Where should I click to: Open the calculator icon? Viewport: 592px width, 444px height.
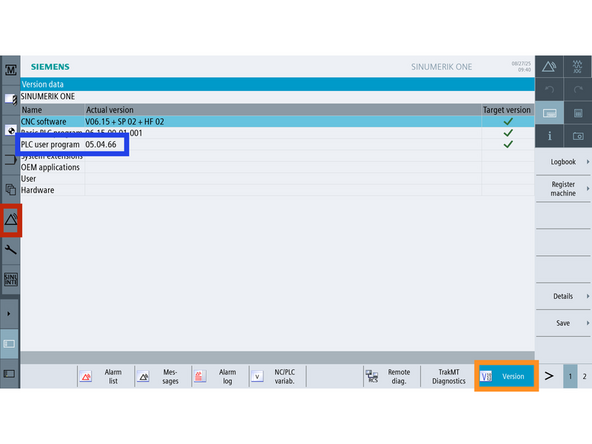click(x=577, y=113)
